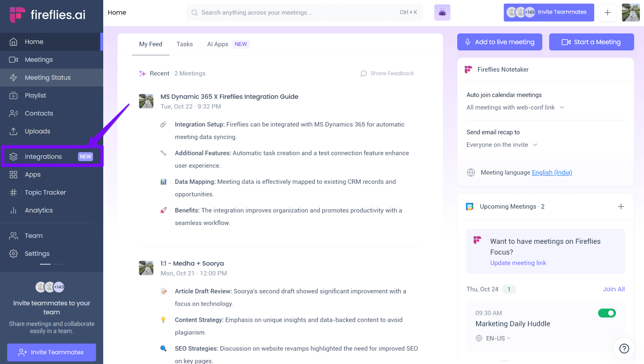
Task: Click the Meeting Status lightning icon
Action: tap(13, 78)
